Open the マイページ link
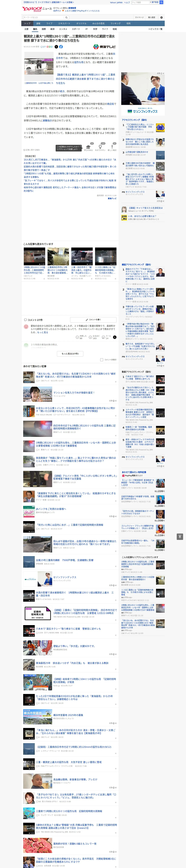Image resolution: width=186 pixels, height=868 pixels. tap(139, 17)
